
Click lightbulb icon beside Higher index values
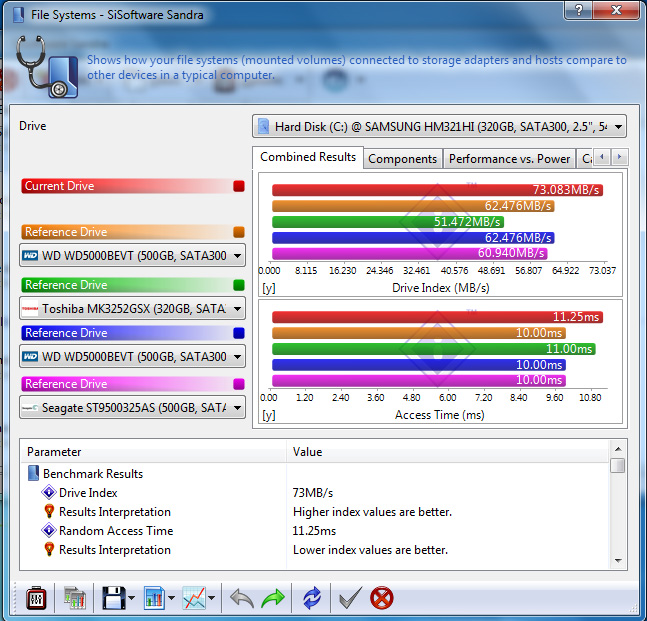(x=49, y=512)
